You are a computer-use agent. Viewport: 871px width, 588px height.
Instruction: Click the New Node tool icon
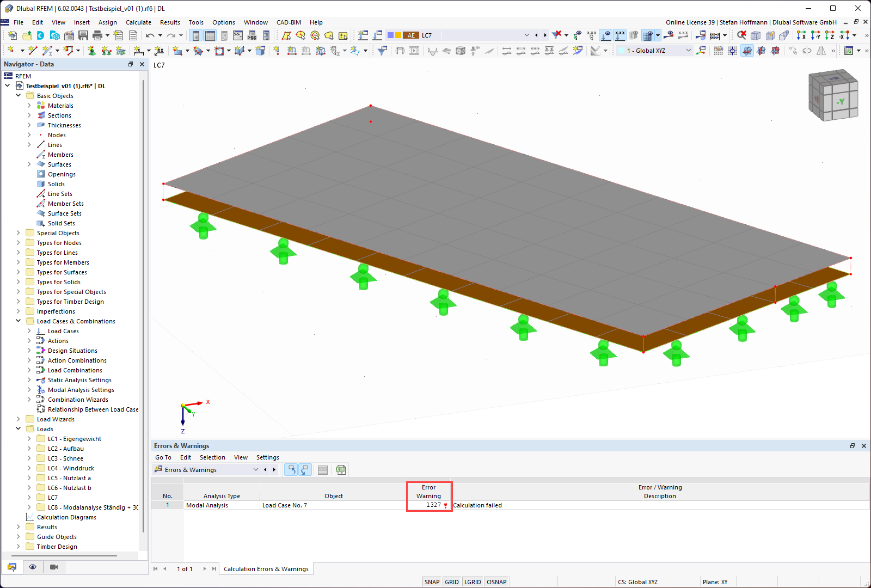coord(10,51)
